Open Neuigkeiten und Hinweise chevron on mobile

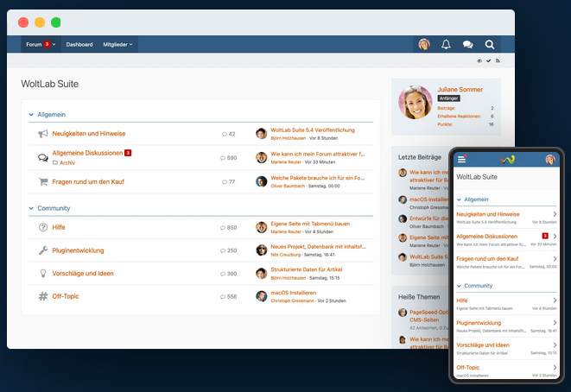(555, 214)
